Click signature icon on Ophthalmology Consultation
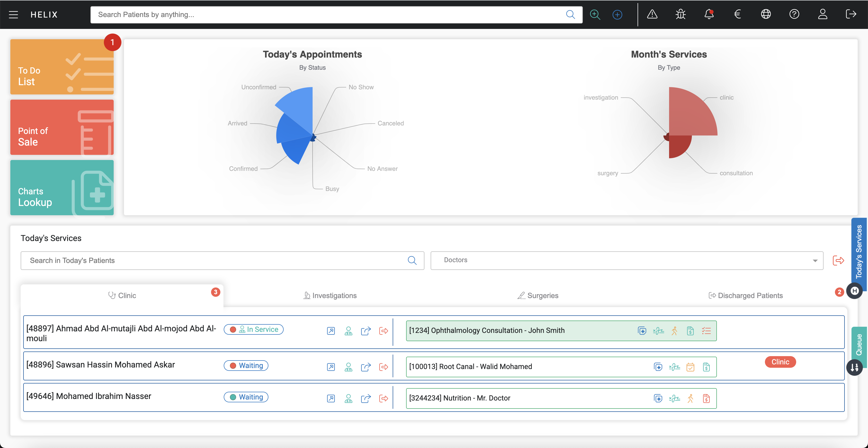Viewport: 868px width, 448px height. [658, 331]
